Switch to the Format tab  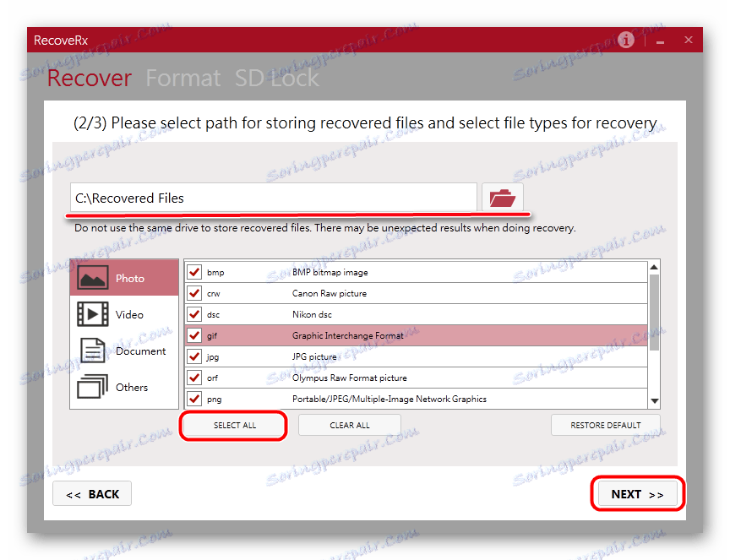click(x=183, y=78)
